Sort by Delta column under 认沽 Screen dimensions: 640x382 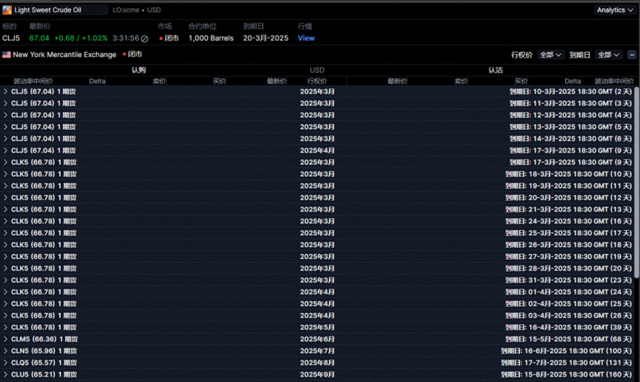tap(573, 81)
